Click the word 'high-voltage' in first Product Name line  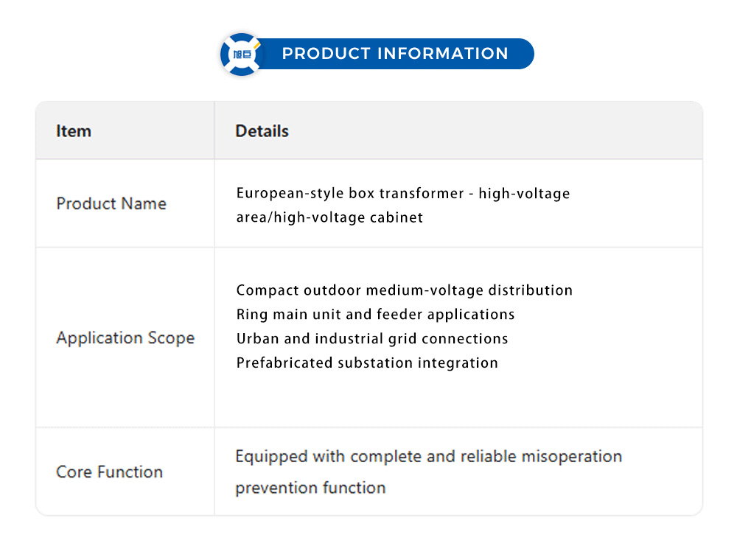click(524, 193)
